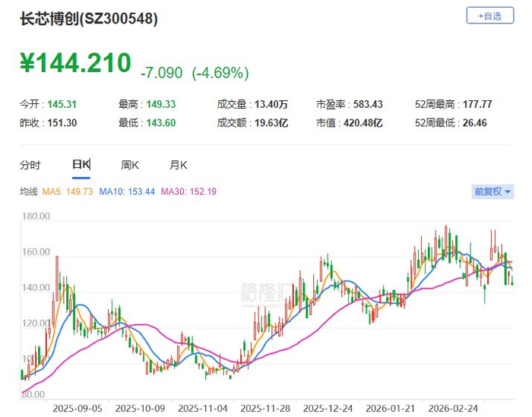The height and width of the screenshot is (417, 532).
Task: Switch to 月K monthly chart tab
Action: click(179, 165)
